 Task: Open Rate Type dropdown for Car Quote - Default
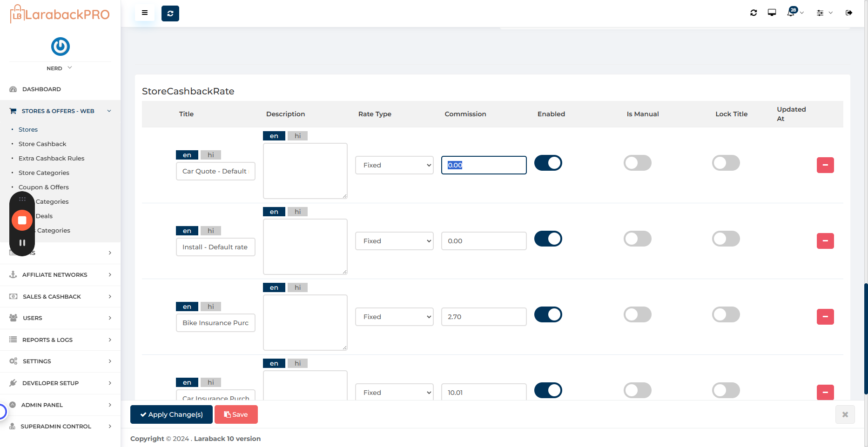pos(394,165)
